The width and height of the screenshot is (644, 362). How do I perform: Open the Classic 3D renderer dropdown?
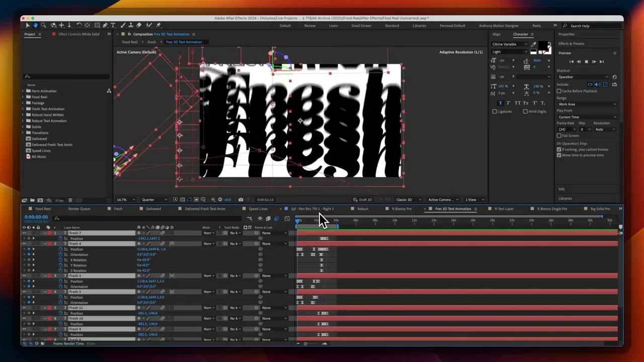pos(408,200)
